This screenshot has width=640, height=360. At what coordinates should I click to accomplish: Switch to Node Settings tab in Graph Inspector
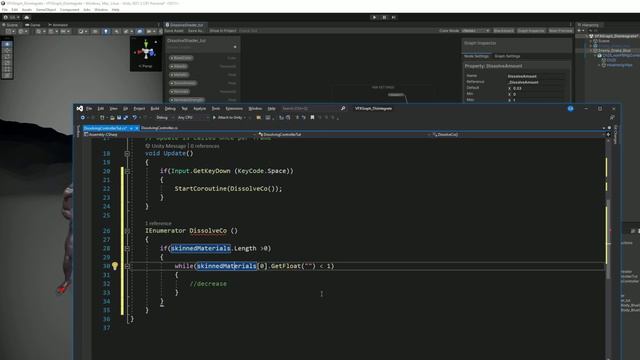(x=476, y=56)
